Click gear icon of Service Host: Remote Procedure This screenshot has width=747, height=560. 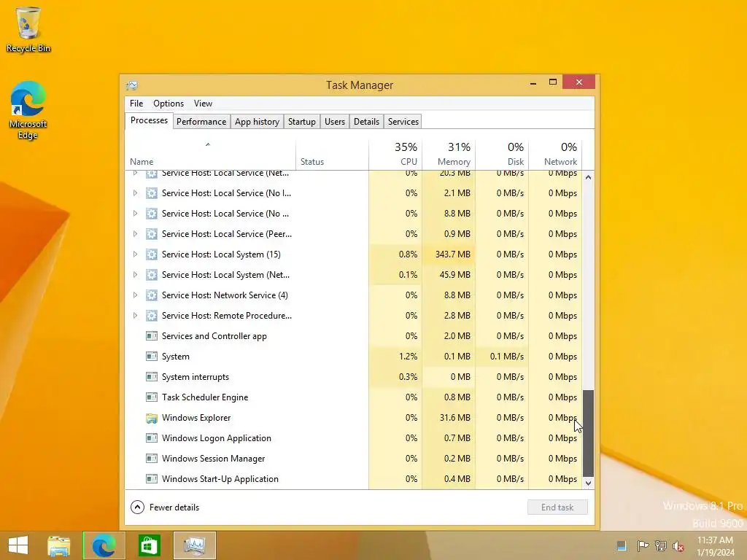click(152, 316)
